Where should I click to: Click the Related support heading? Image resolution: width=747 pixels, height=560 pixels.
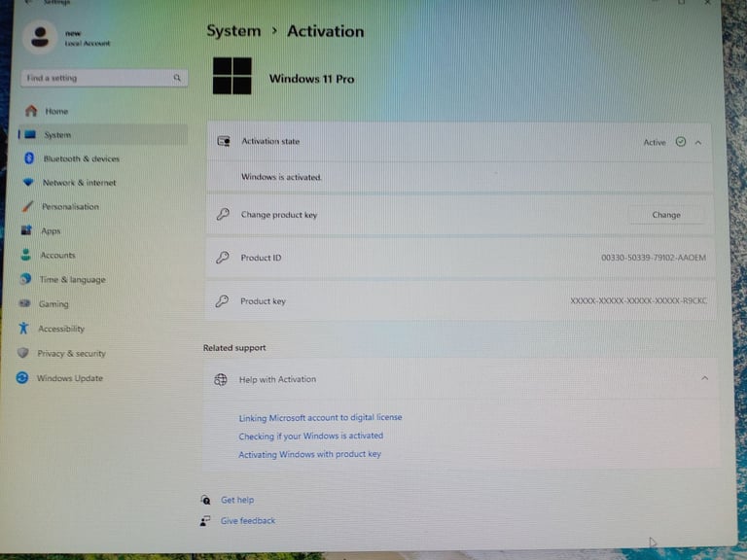tap(234, 348)
